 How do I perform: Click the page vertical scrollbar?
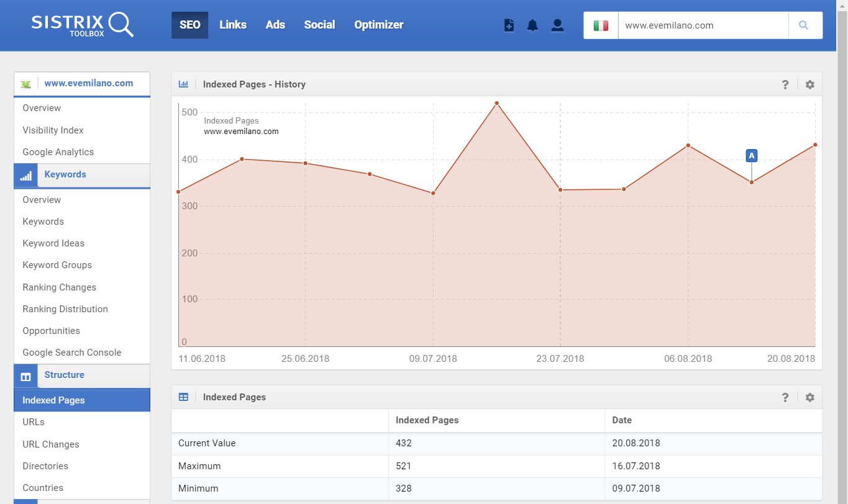tap(842, 252)
